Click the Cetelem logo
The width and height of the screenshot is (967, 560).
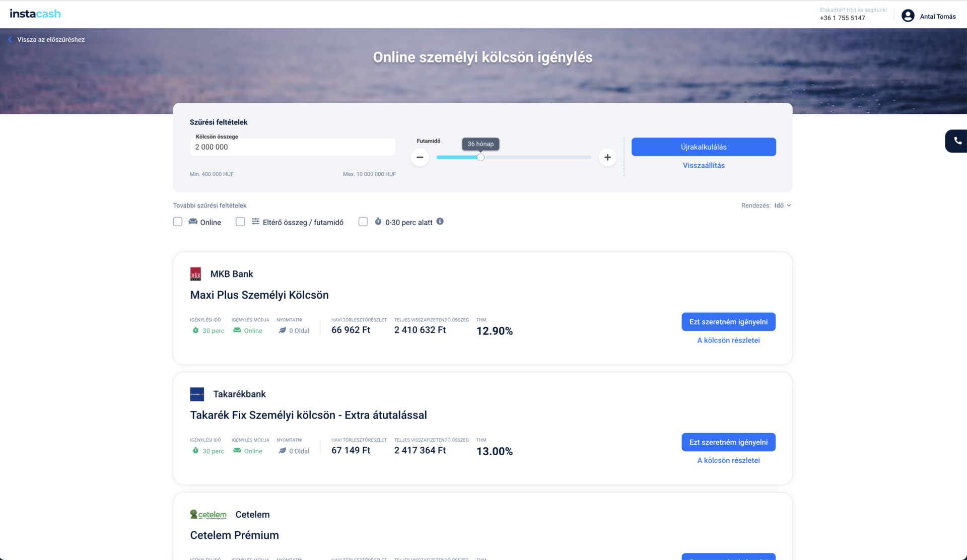pyautogui.click(x=208, y=514)
